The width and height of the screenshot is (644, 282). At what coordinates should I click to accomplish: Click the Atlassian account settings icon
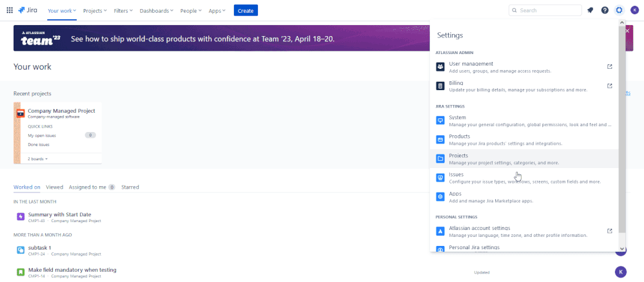point(440,232)
